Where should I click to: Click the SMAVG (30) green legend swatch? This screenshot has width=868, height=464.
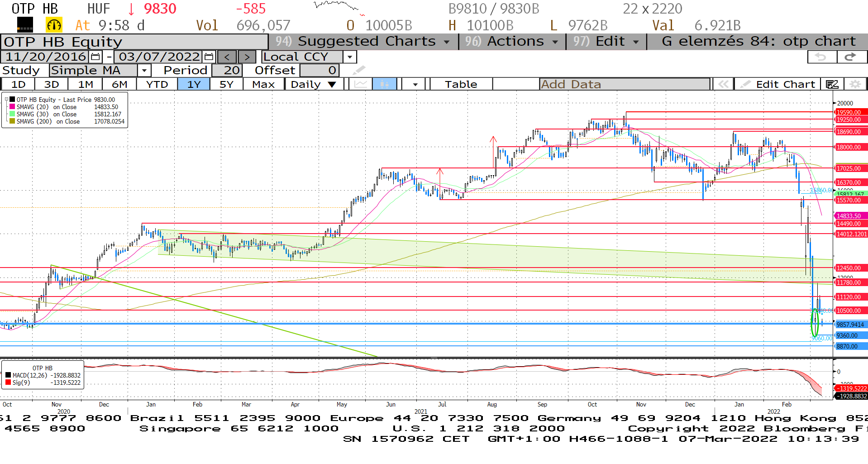[x=12, y=114]
